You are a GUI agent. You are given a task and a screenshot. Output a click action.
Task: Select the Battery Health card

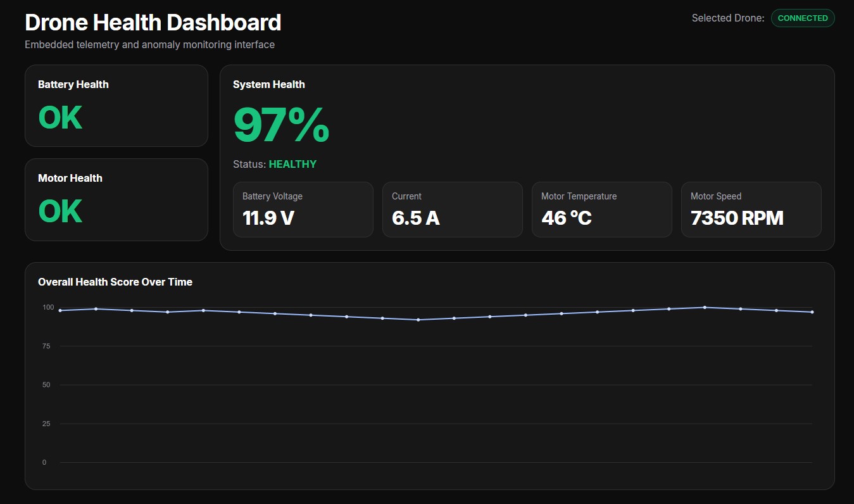(x=116, y=106)
